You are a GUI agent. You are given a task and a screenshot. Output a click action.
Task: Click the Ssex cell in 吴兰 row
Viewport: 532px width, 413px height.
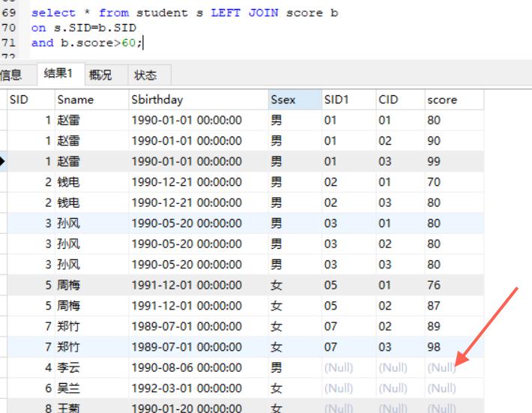294,388
